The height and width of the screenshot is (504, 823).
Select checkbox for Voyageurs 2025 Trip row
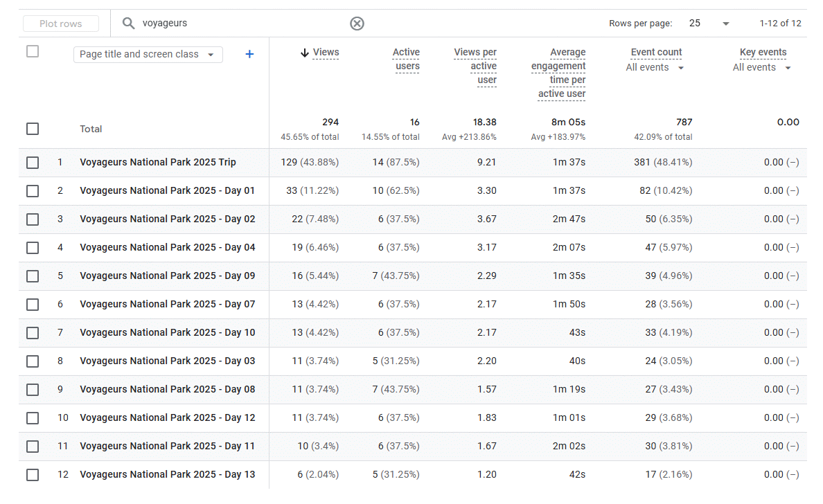click(33, 163)
